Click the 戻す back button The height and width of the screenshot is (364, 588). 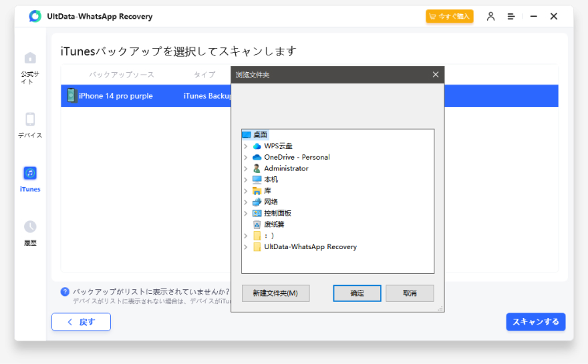(81, 322)
